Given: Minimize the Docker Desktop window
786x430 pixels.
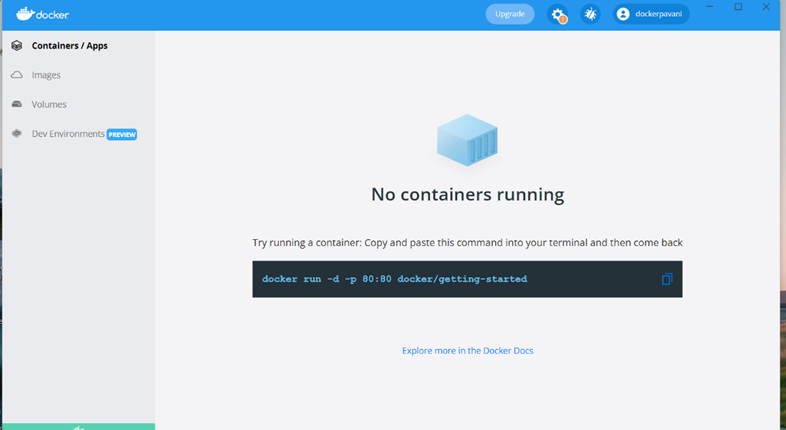Looking at the screenshot, I should point(710,7).
